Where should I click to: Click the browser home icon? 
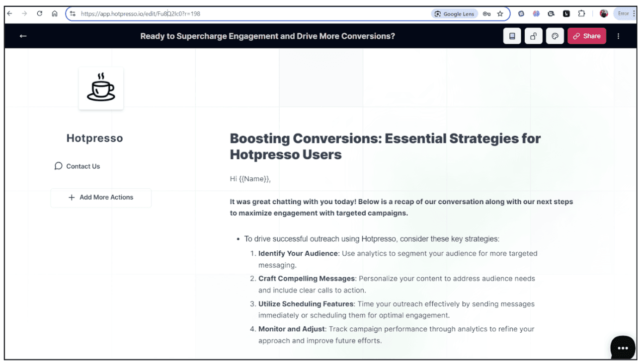click(55, 14)
